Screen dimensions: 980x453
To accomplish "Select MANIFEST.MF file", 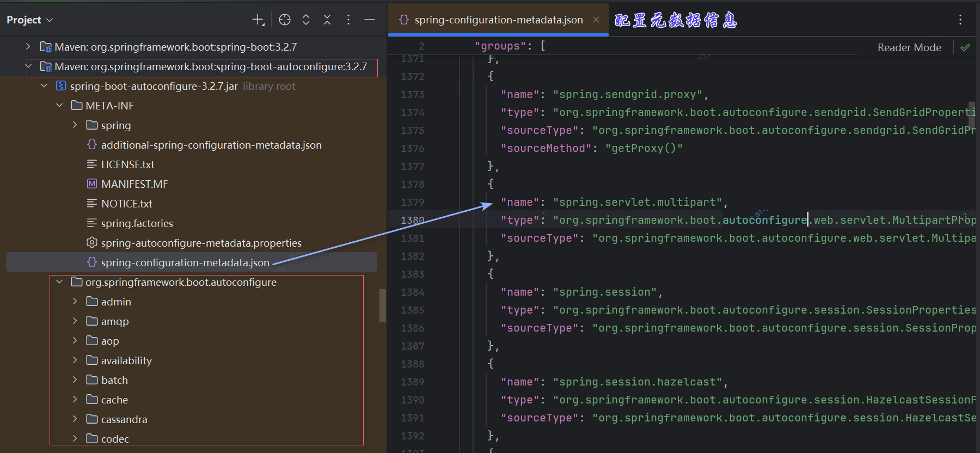I will point(134,184).
